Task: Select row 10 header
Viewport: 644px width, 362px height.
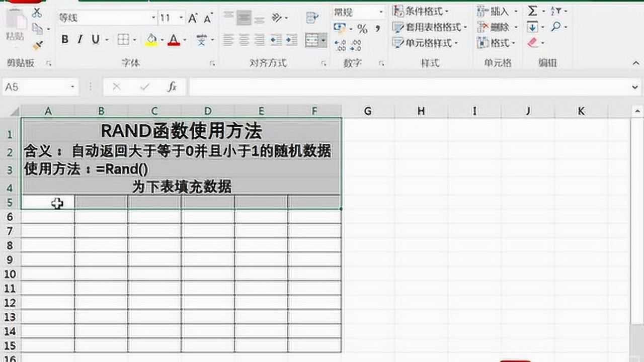Action: (11, 275)
